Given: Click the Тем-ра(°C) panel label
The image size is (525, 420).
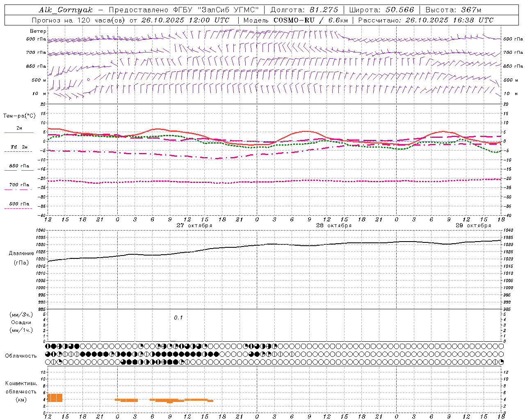Looking at the screenshot, I should coord(19,116).
